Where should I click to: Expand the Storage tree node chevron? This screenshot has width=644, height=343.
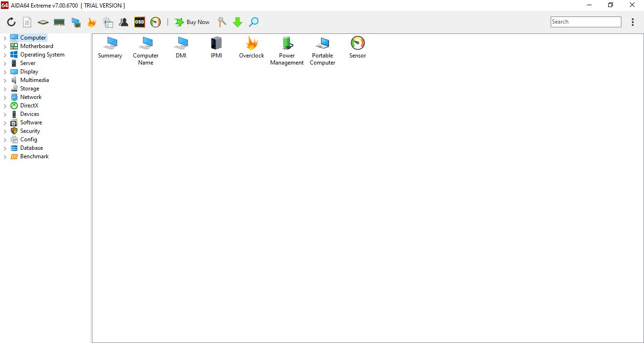coord(5,89)
